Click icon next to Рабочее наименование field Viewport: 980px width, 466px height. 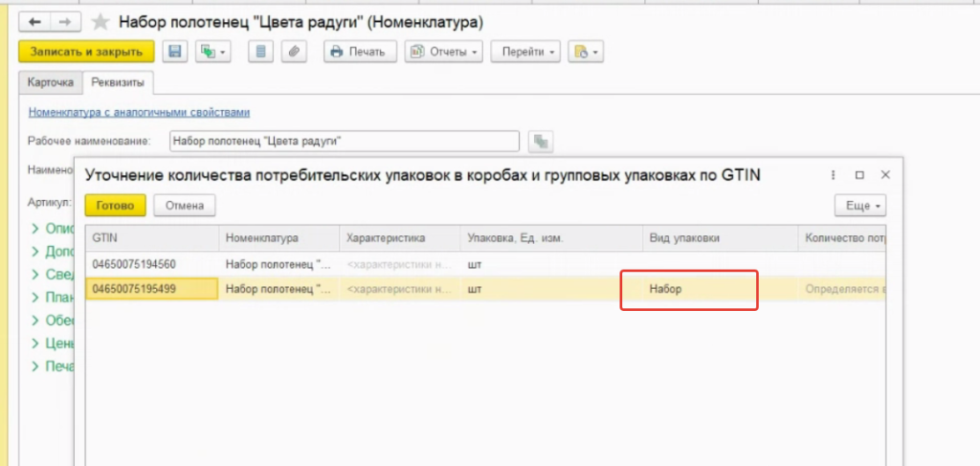pos(542,142)
